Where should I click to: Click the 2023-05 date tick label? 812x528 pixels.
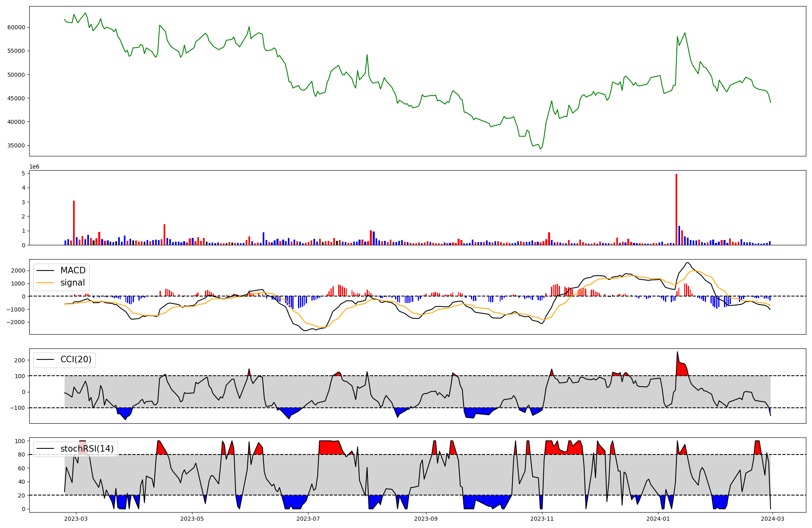[192, 519]
